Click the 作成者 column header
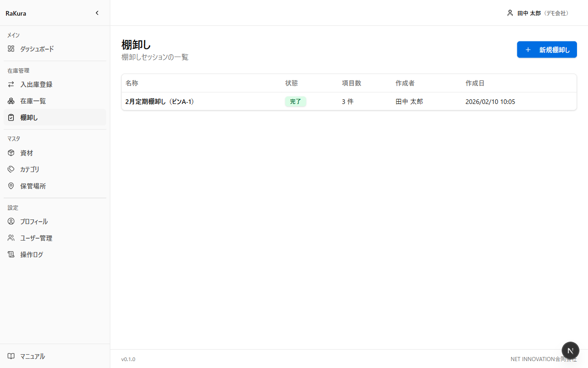588x368 pixels. coord(405,83)
